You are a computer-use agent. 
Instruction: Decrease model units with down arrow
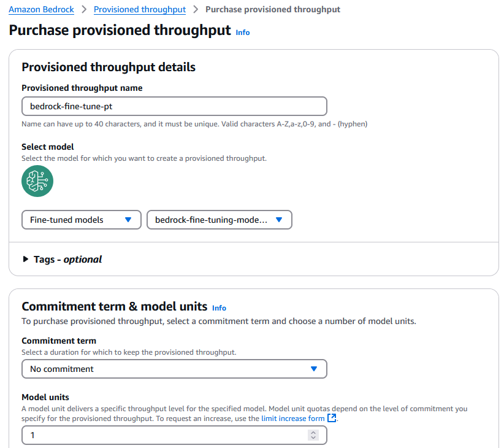313,438
